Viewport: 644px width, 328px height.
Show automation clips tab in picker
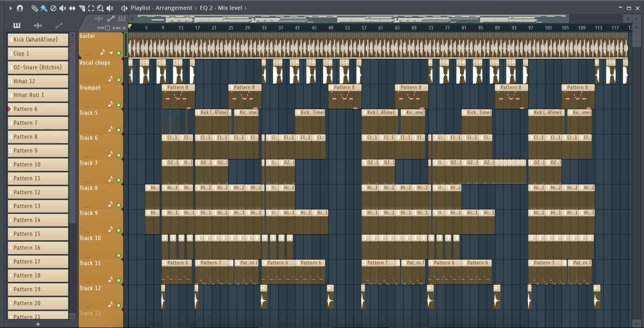coord(59,26)
